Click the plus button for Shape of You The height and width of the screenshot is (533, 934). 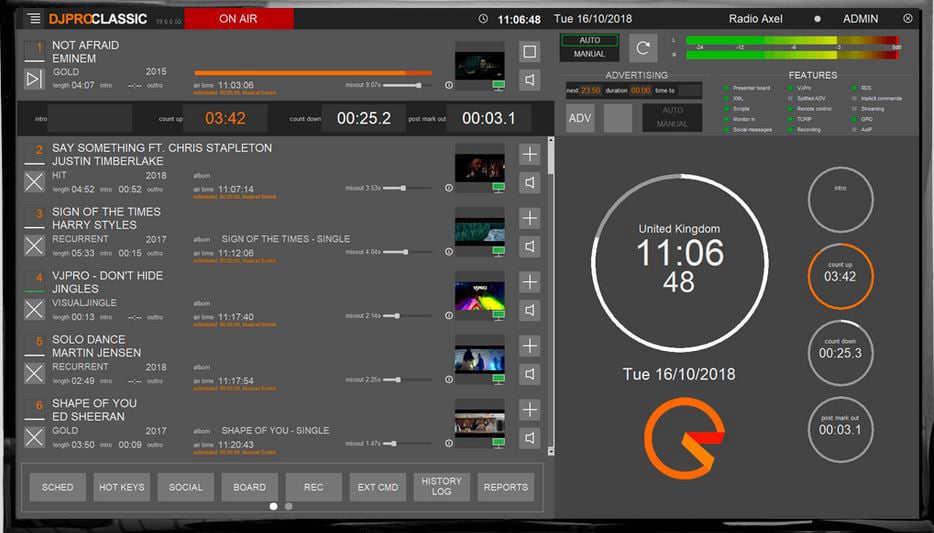(x=529, y=410)
